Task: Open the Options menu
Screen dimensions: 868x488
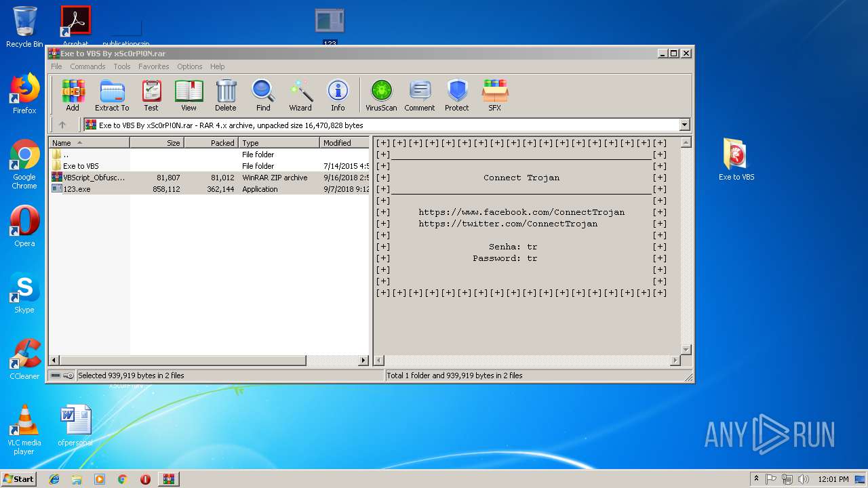Action: tap(190, 66)
